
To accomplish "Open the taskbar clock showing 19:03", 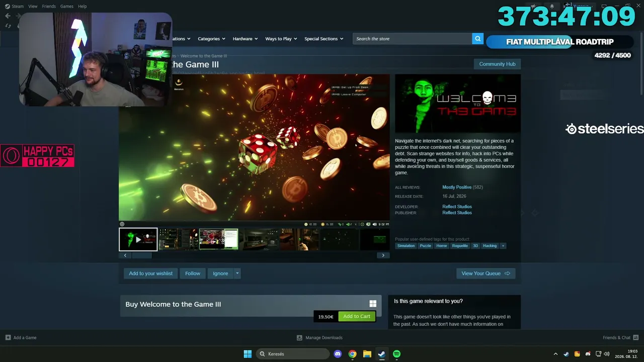I will coord(627,354).
